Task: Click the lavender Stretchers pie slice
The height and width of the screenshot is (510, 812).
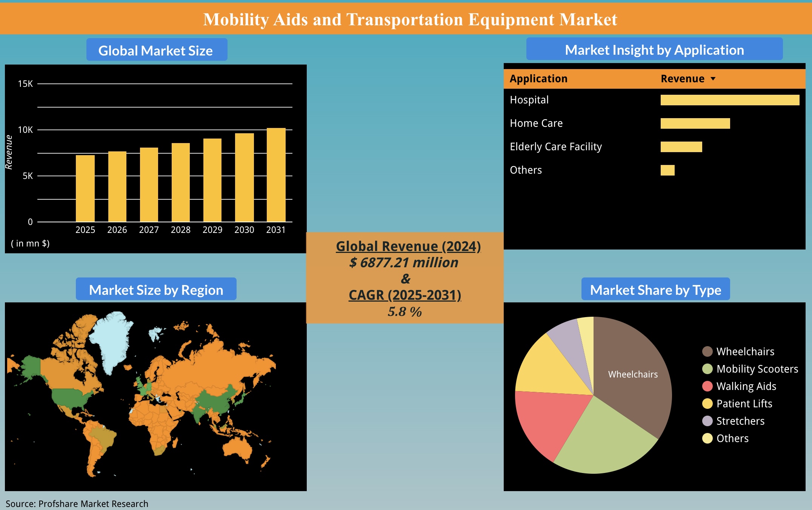Action: pyautogui.click(x=571, y=340)
